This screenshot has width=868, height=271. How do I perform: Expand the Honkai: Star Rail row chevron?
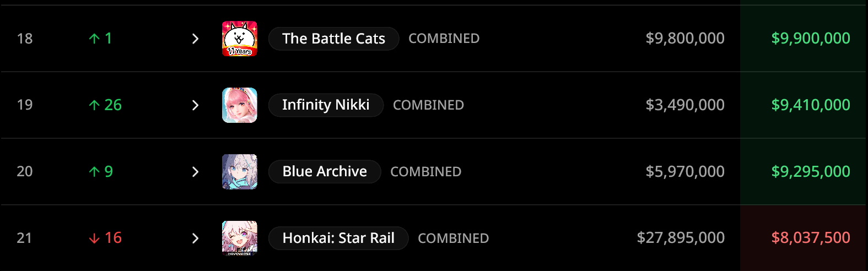195,239
